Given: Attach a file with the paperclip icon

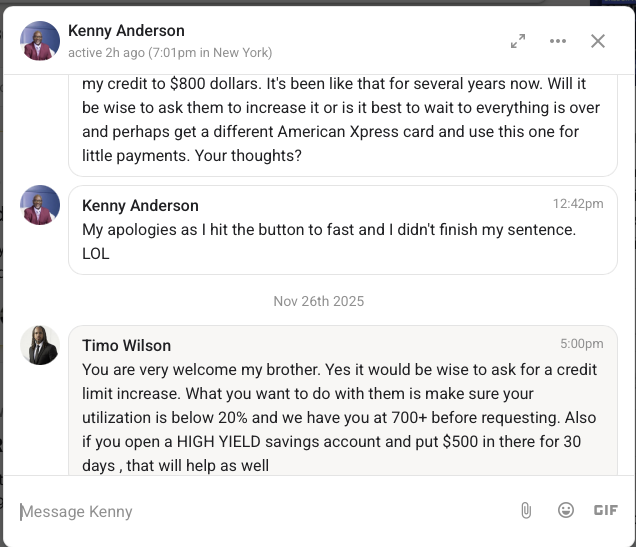Looking at the screenshot, I should point(526,511).
